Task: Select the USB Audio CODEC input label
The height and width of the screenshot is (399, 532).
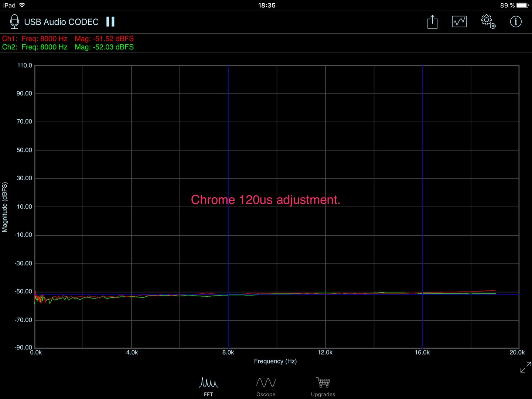Action: pos(61,22)
